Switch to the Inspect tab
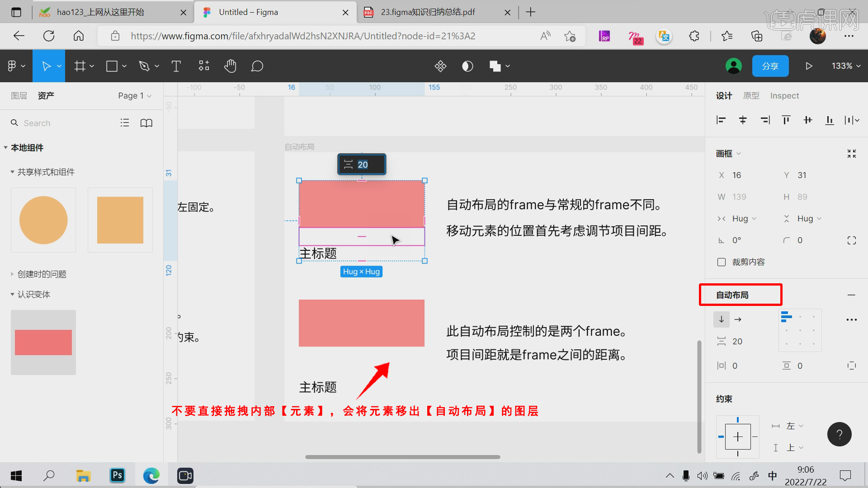868x488 pixels. (784, 95)
